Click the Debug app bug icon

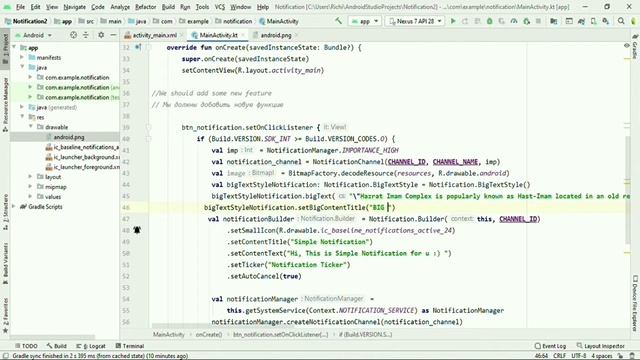point(489,21)
